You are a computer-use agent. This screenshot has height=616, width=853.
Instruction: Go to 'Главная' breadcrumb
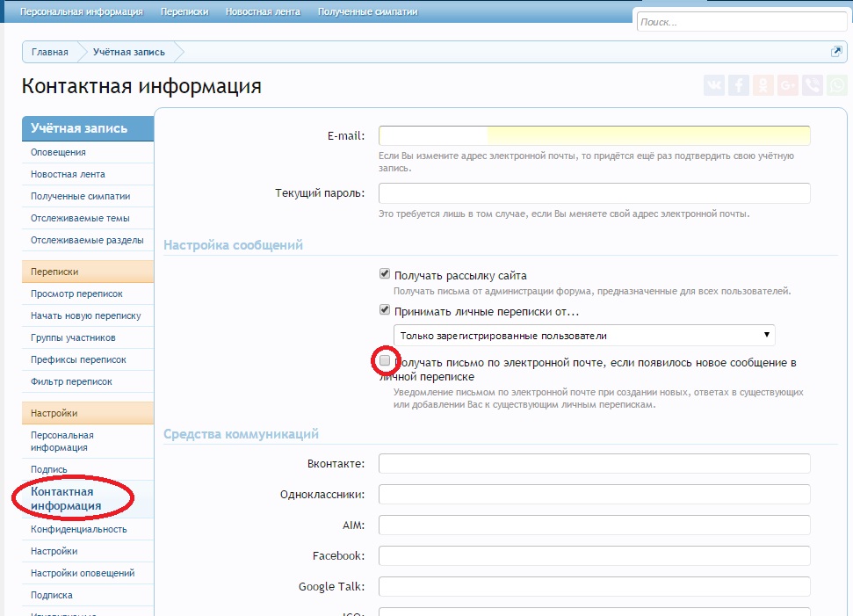coord(50,52)
